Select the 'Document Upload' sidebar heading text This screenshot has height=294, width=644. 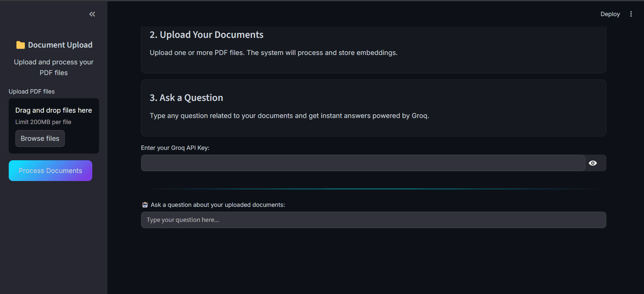(60, 45)
